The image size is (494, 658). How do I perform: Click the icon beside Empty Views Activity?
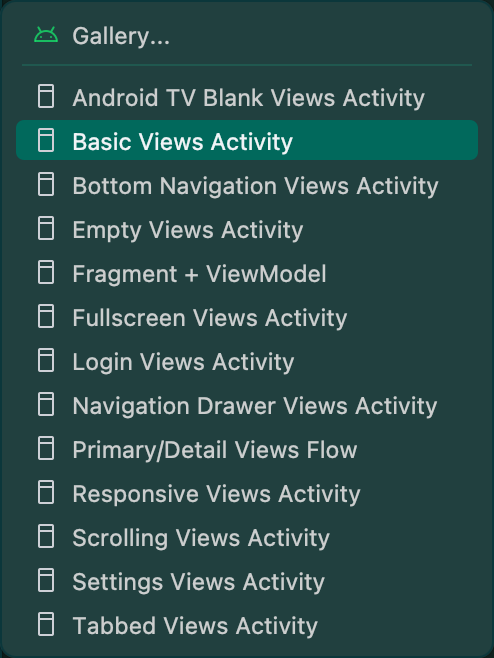[46, 228]
